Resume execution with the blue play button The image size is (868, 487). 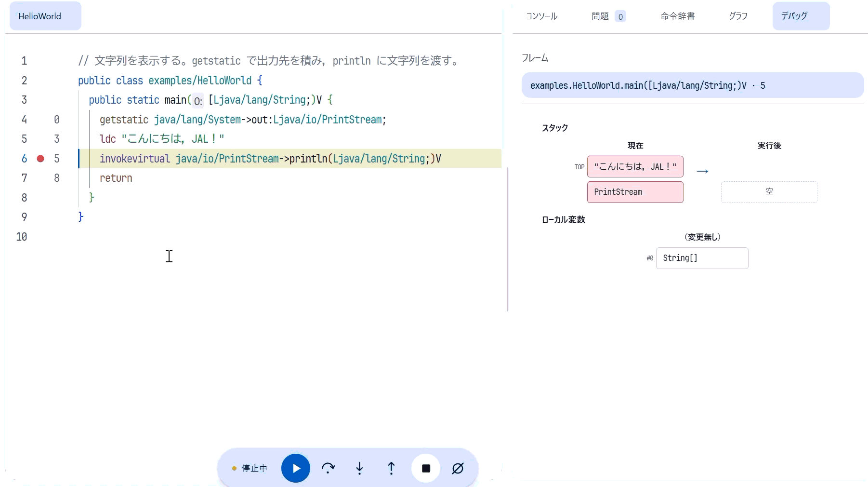[x=295, y=468]
